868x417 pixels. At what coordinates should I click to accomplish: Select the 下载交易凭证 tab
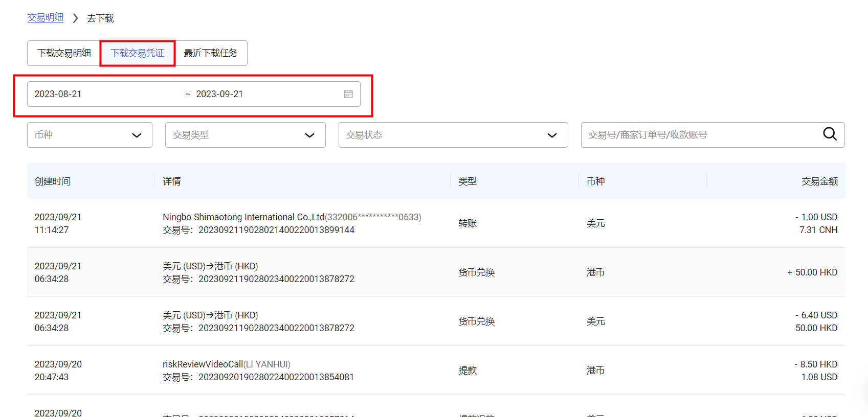[138, 53]
